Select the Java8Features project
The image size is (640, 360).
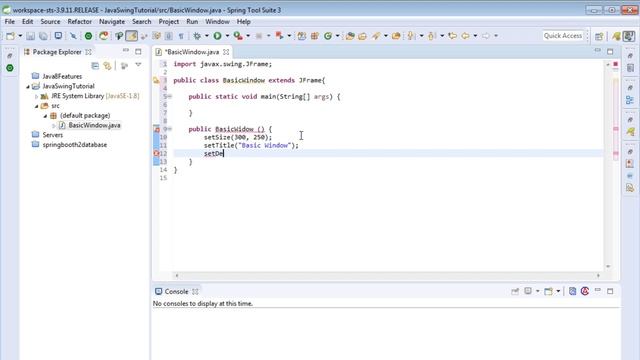point(62,76)
